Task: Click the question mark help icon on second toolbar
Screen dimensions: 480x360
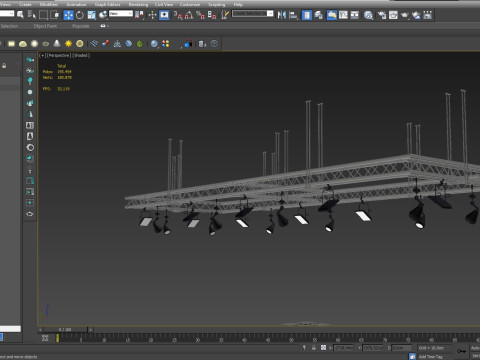Action: [x=214, y=44]
